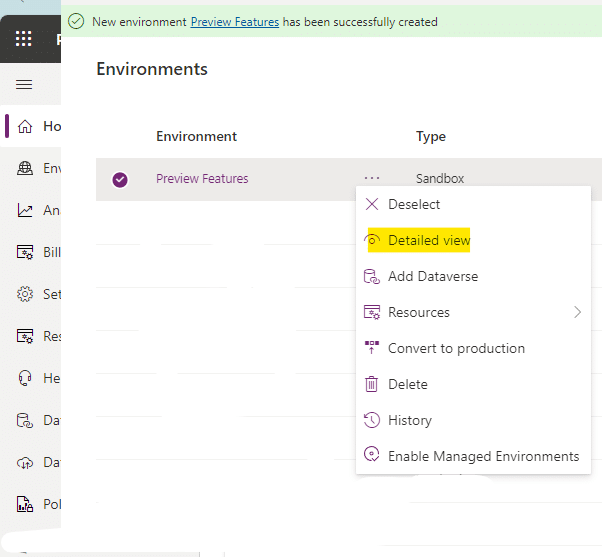Viewport: 602px width, 557px height.
Task: Choose Detailed view in context menu
Action: [428, 240]
